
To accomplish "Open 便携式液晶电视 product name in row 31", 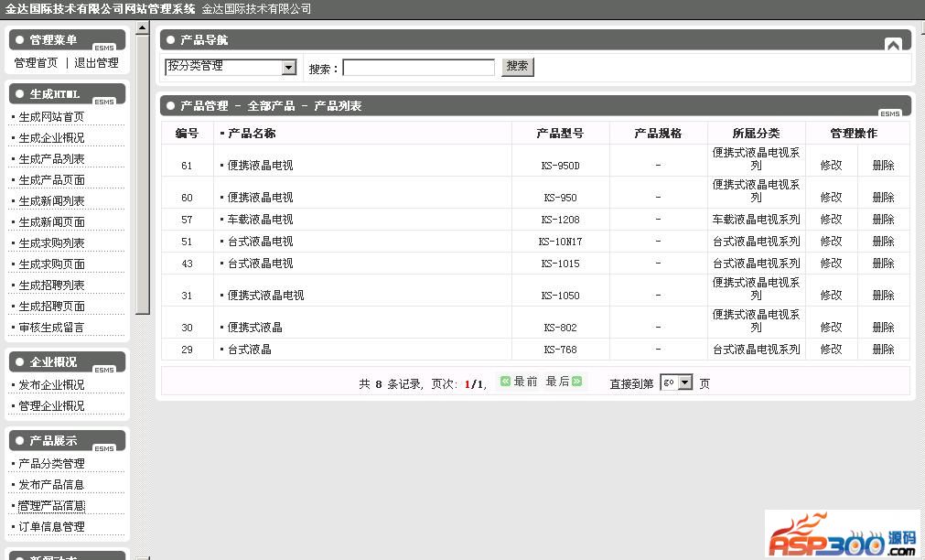I will (x=265, y=295).
